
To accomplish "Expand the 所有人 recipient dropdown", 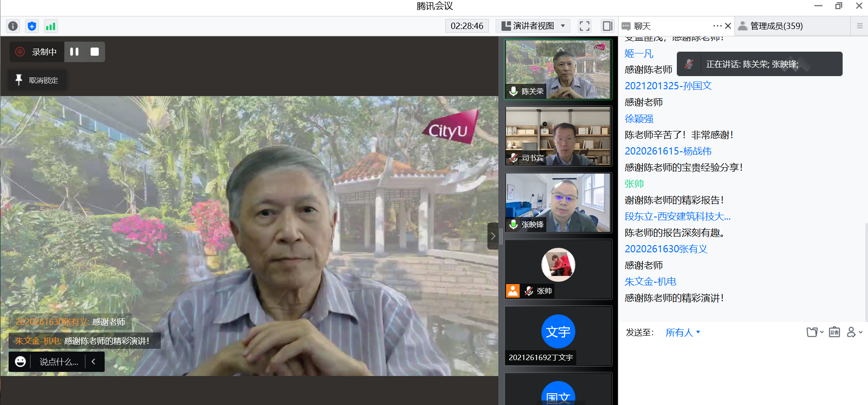I will coord(682,333).
